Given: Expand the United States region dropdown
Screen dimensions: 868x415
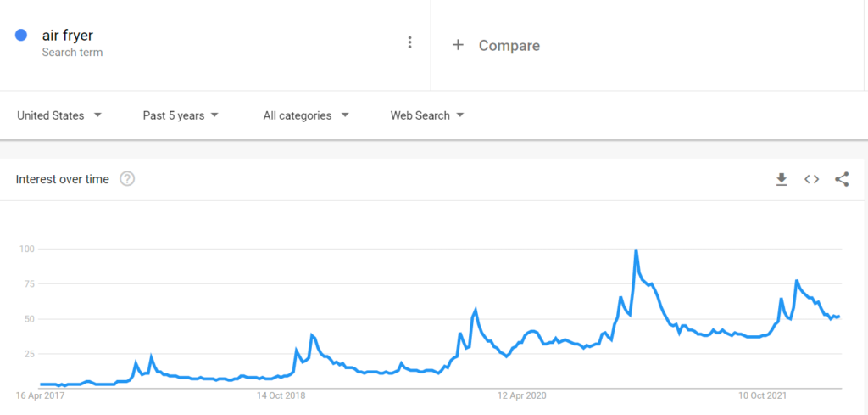Looking at the screenshot, I should point(60,115).
